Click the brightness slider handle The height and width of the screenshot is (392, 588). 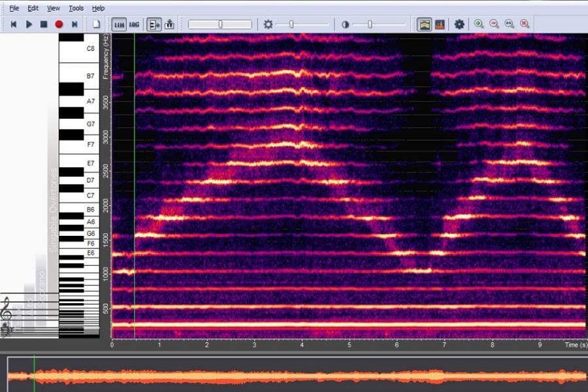pyautogui.click(x=291, y=24)
